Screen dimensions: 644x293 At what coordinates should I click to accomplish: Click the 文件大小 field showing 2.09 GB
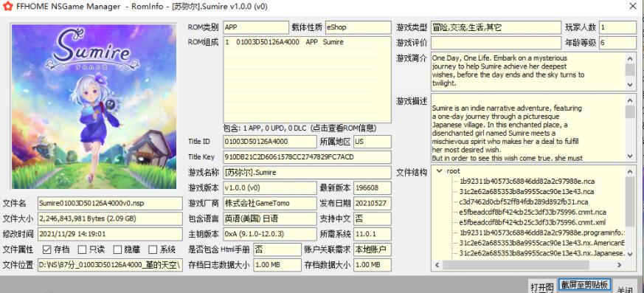click(x=110, y=218)
